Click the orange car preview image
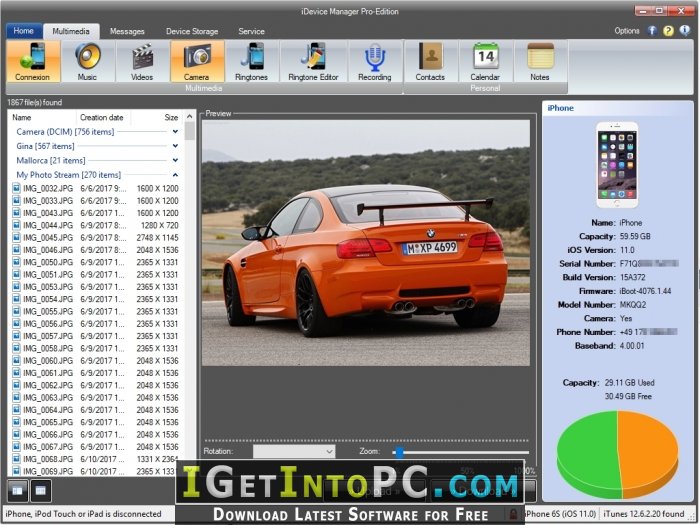This screenshot has height=525, width=700. pos(366,243)
